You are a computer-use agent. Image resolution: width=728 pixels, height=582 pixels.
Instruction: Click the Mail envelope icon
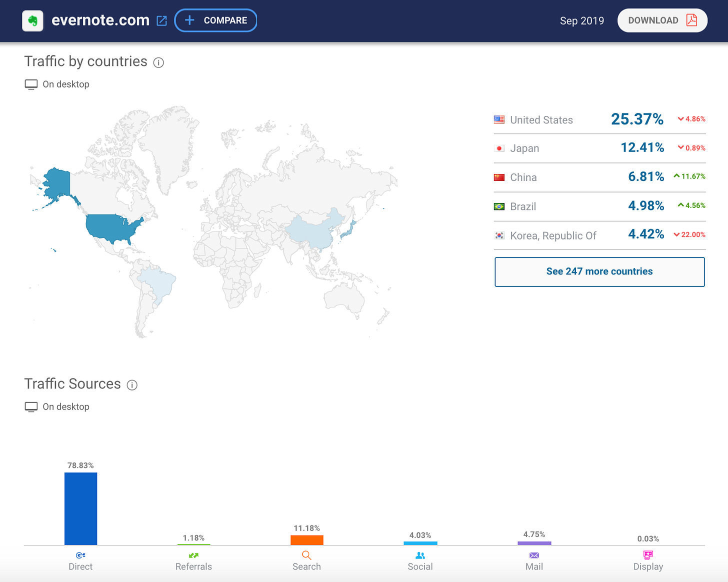click(x=534, y=555)
